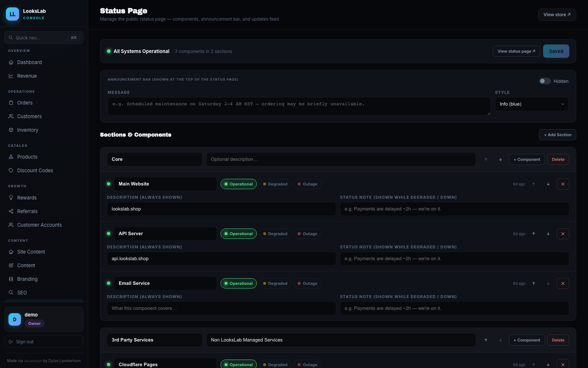This screenshot has height=368, width=588.
Task: Click Core's Optional description field
Action: [341, 159]
